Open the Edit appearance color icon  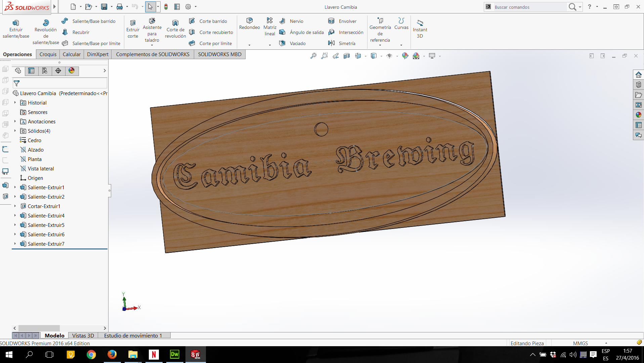click(405, 56)
